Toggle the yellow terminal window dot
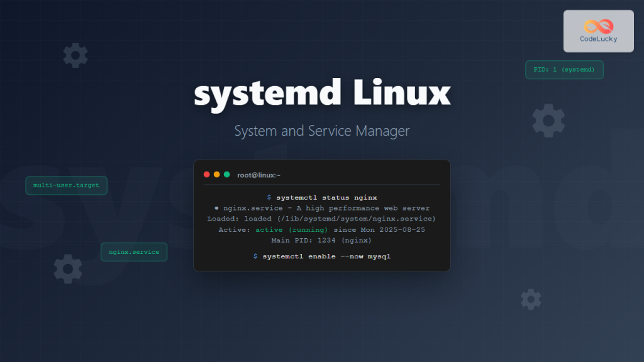 (216, 174)
